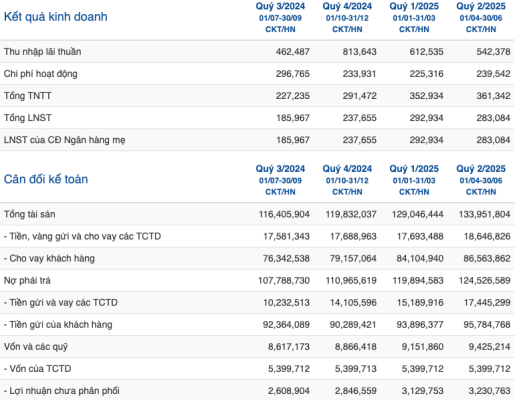The width and height of the screenshot is (517, 400).
Task: Select Quý 2/2025 header in Kết quả kinh doanh
Action: [x=481, y=6]
